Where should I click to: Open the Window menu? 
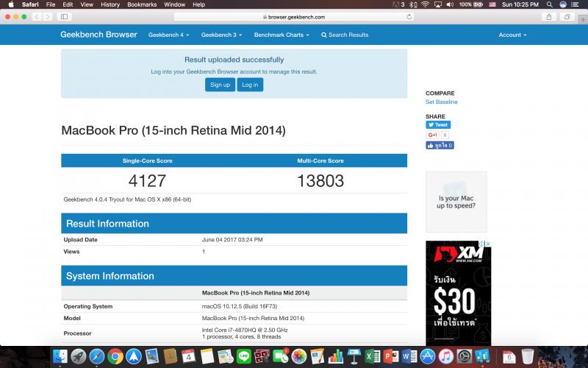(174, 4)
